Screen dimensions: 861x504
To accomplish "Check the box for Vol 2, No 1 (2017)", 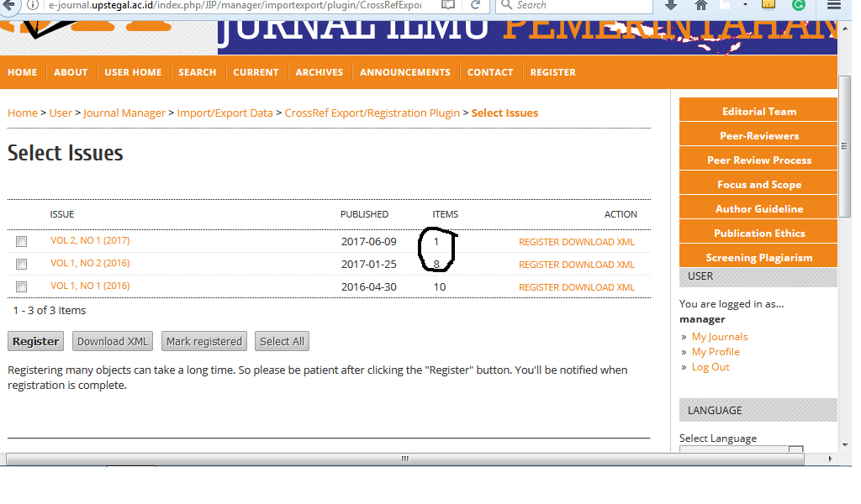I will [x=22, y=242].
